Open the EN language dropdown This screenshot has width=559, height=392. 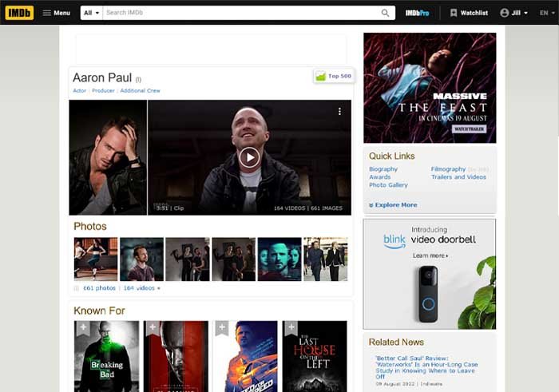pyautogui.click(x=545, y=13)
